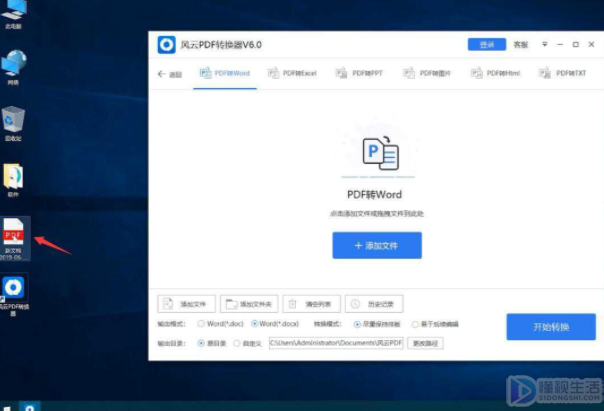This screenshot has height=411, width=604.
Task: Click the add folder toolbar button
Action: pyautogui.click(x=249, y=304)
